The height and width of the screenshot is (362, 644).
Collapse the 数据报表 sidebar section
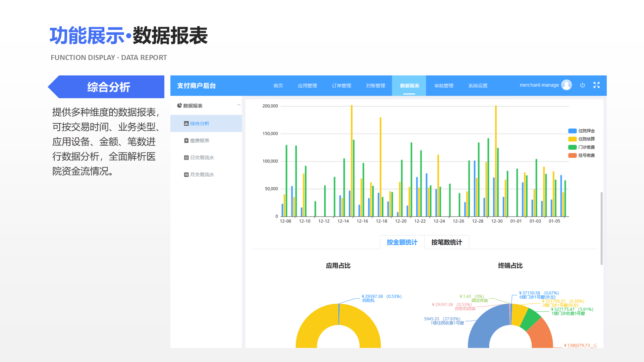point(239,105)
